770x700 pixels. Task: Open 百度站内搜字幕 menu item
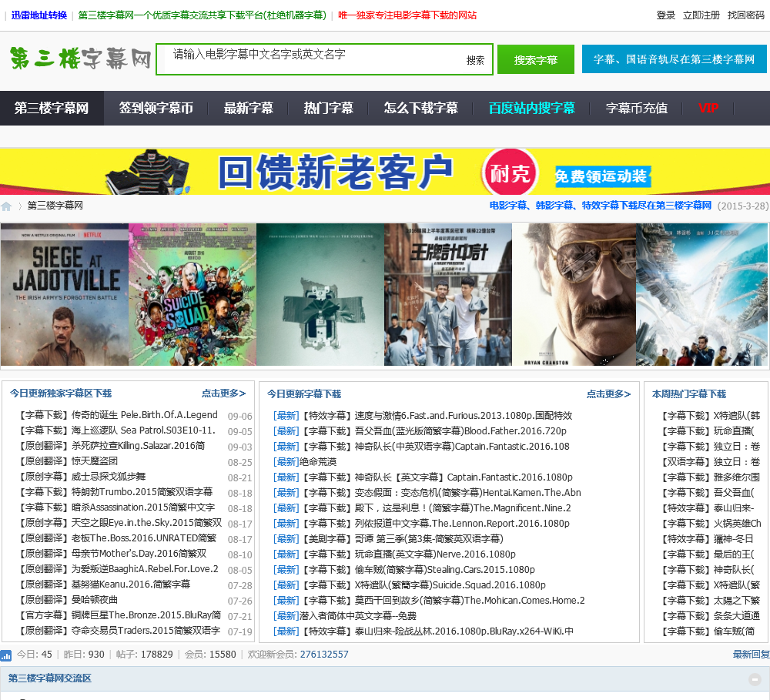coord(532,108)
